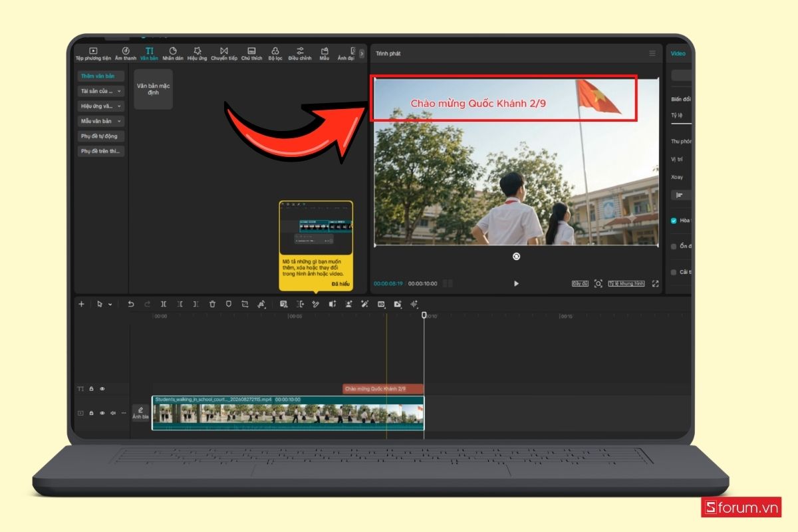Open the Điều chỉnh adjustment tab
798x532 pixels.
pyautogui.click(x=300, y=54)
